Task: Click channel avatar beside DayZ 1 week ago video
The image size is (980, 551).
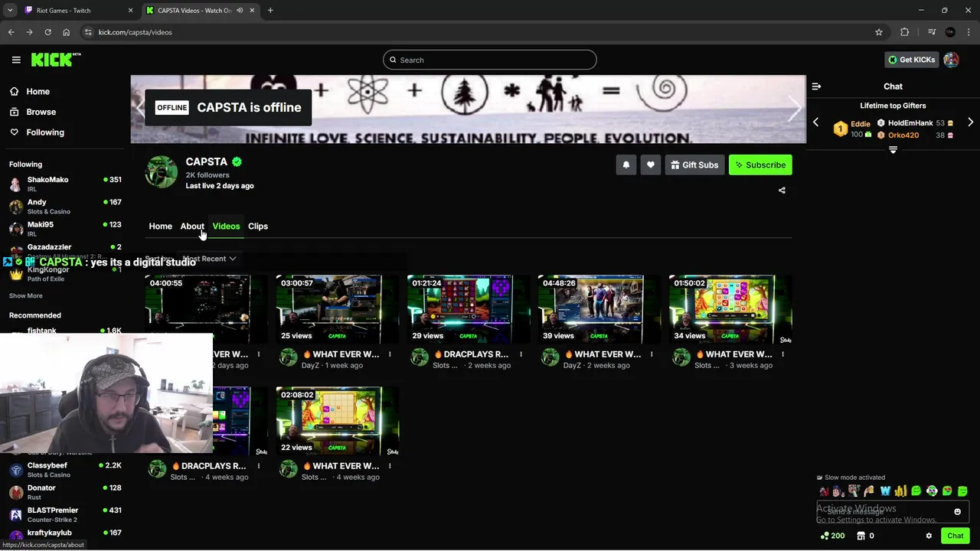Action: (288, 357)
